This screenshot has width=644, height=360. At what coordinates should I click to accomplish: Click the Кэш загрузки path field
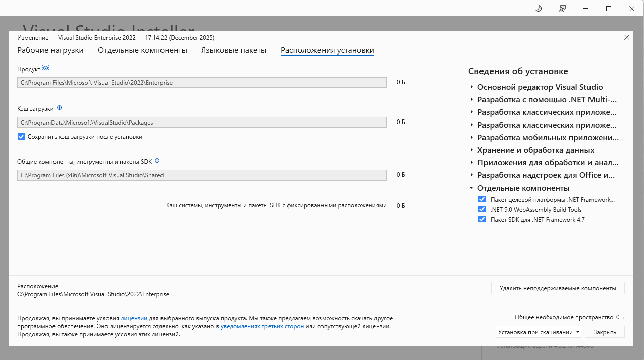[x=201, y=122]
